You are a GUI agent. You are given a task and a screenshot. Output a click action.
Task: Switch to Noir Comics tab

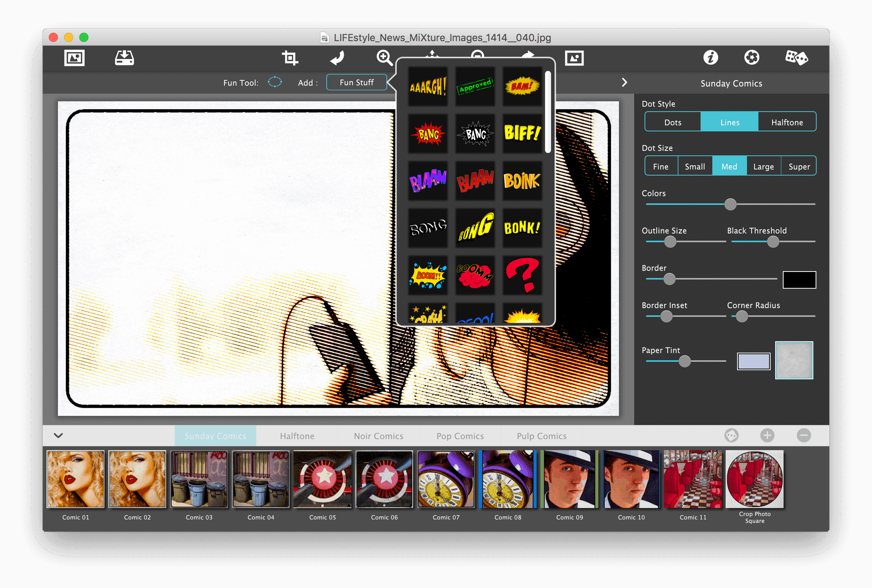378,436
